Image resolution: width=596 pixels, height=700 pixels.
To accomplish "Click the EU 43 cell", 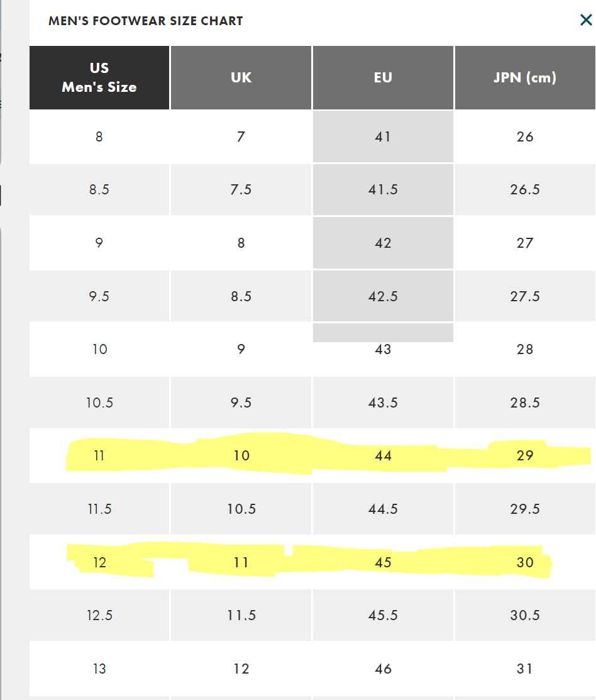I will (x=383, y=349).
